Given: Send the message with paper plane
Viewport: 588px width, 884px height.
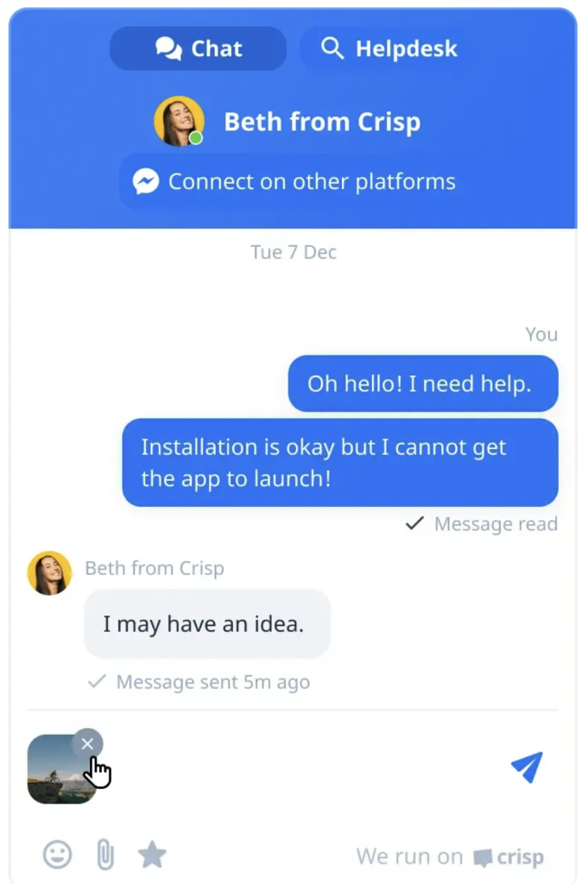Looking at the screenshot, I should click(527, 767).
